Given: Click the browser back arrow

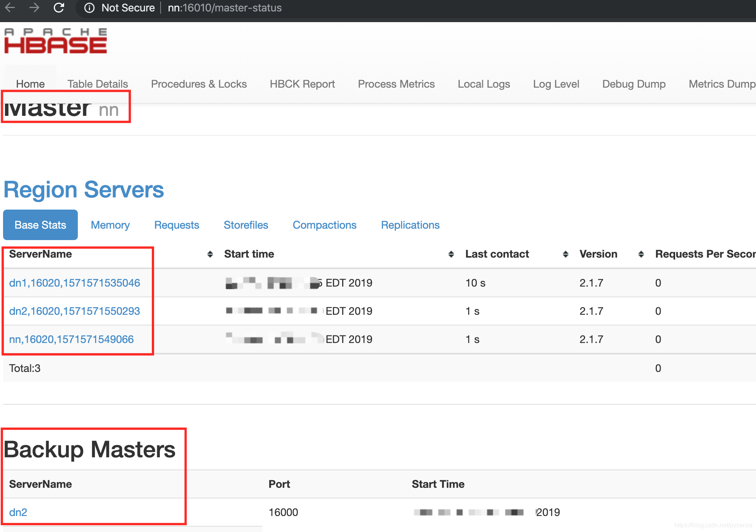Looking at the screenshot, I should (x=10, y=8).
